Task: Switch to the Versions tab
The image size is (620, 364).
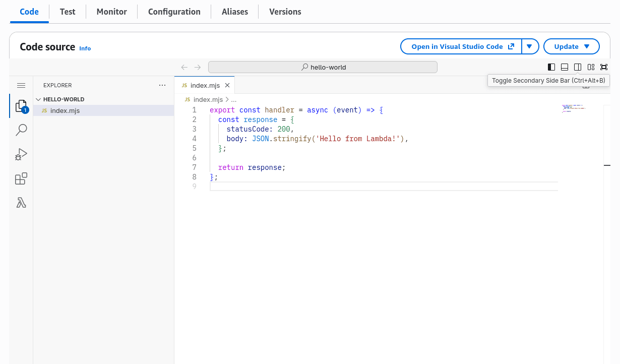Action: pyautogui.click(x=285, y=12)
